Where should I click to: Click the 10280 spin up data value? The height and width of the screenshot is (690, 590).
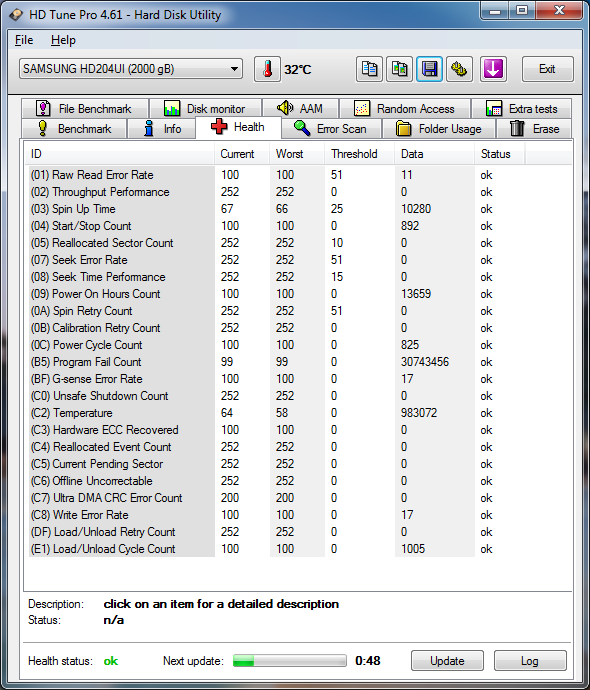click(416, 209)
